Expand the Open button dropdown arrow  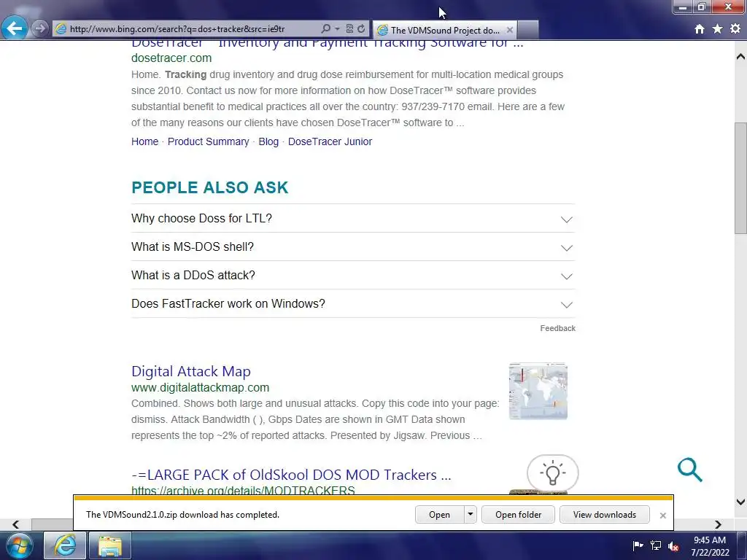tap(471, 515)
